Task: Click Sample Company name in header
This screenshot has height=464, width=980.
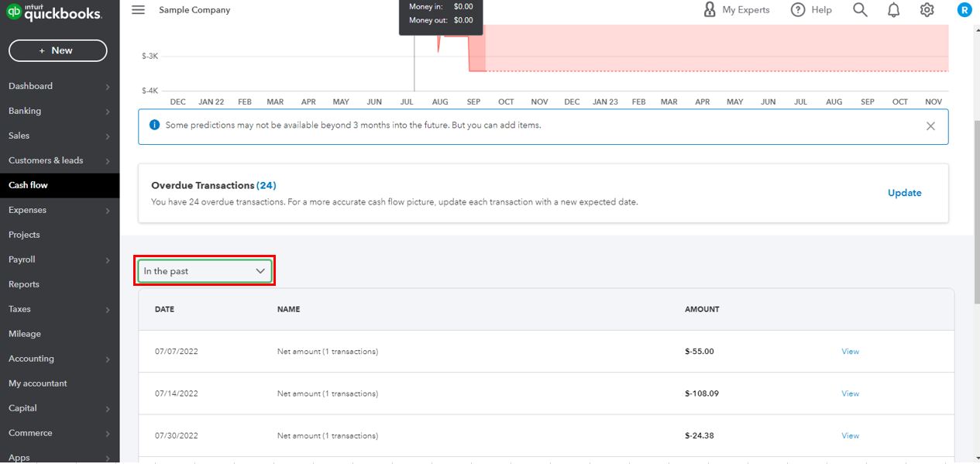Action: tap(194, 10)
